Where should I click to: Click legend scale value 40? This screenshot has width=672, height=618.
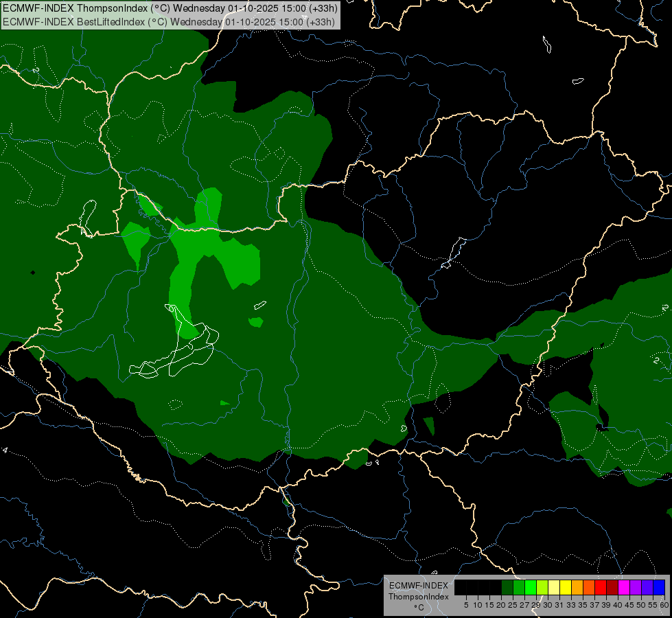point(618,605)
